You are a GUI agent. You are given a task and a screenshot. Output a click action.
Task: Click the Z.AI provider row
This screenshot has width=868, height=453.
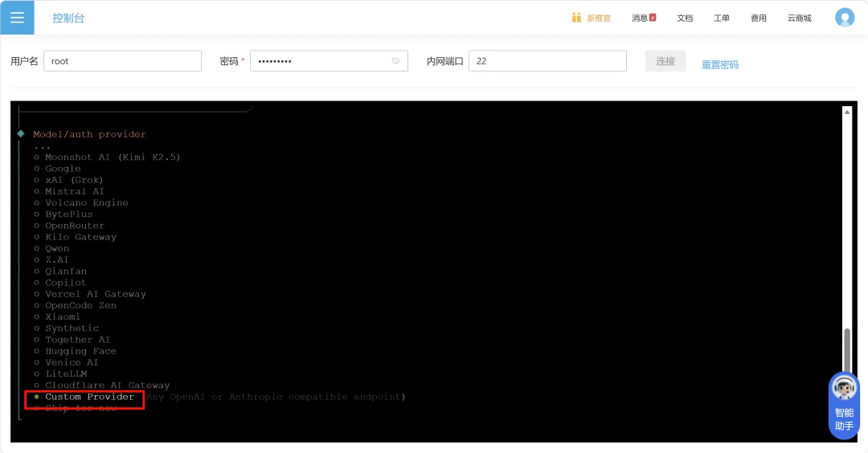click(x=51, y=260)
